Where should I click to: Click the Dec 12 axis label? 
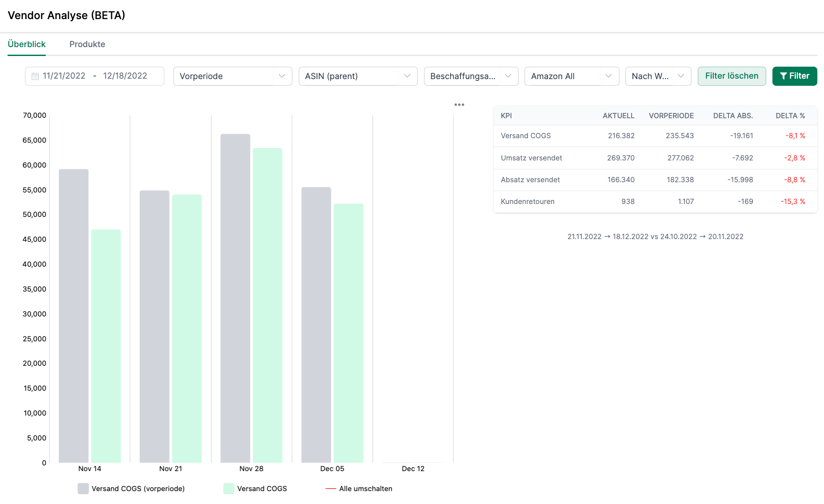413,469
